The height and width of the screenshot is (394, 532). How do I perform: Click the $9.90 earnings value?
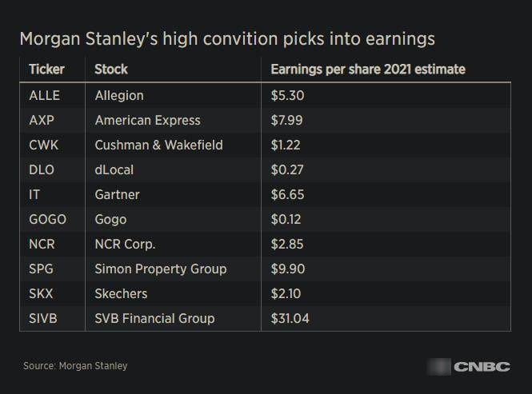[287, 269]
